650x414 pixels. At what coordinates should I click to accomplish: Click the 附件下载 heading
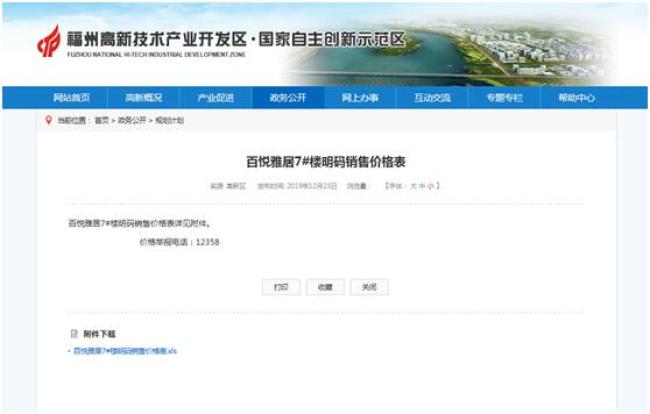point(99,334)
